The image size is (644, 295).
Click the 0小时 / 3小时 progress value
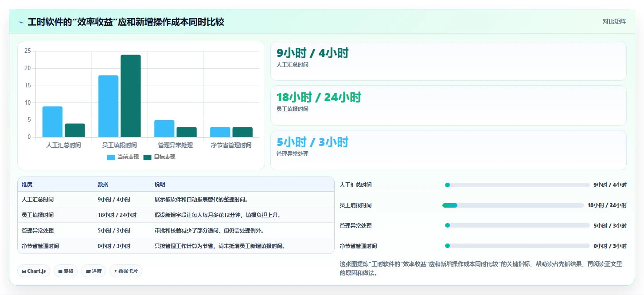click(x=610, y=246)
